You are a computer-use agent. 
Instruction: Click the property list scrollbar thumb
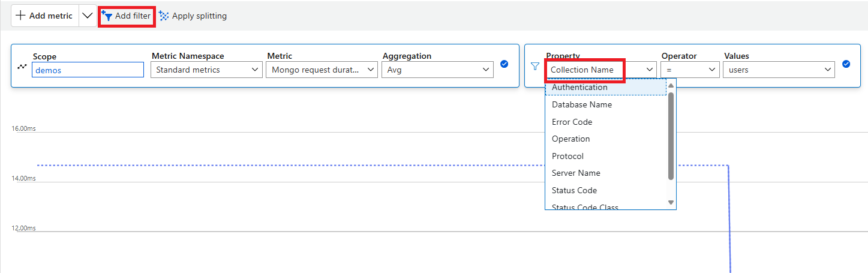click(671, 135)
